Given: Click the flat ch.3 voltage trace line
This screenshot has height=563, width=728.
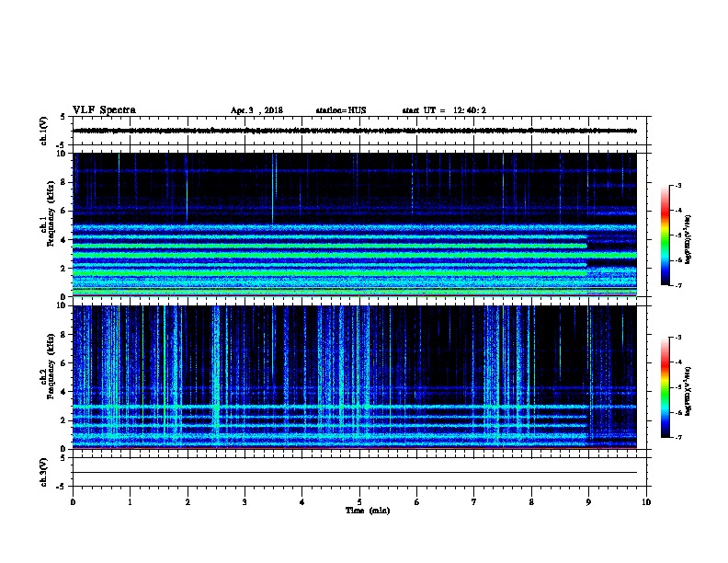Looking at the screenshot, I should [355, 473].
